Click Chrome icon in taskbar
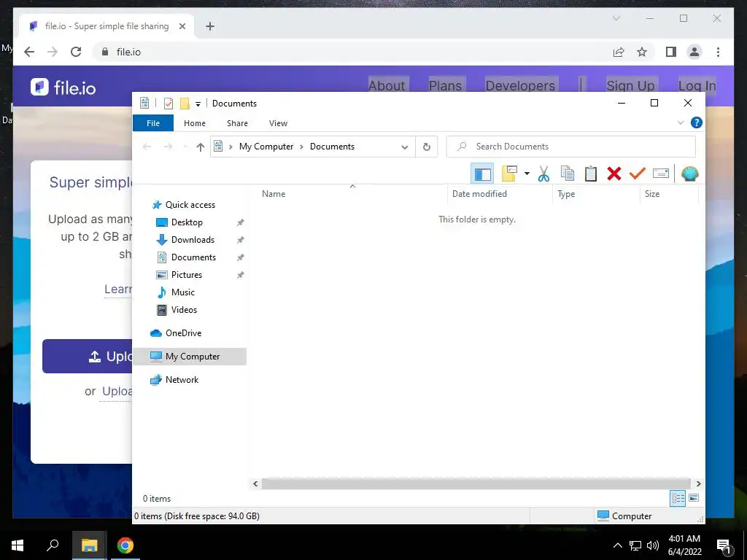Screen dimensions: 747x560 [x=125, y=545]
